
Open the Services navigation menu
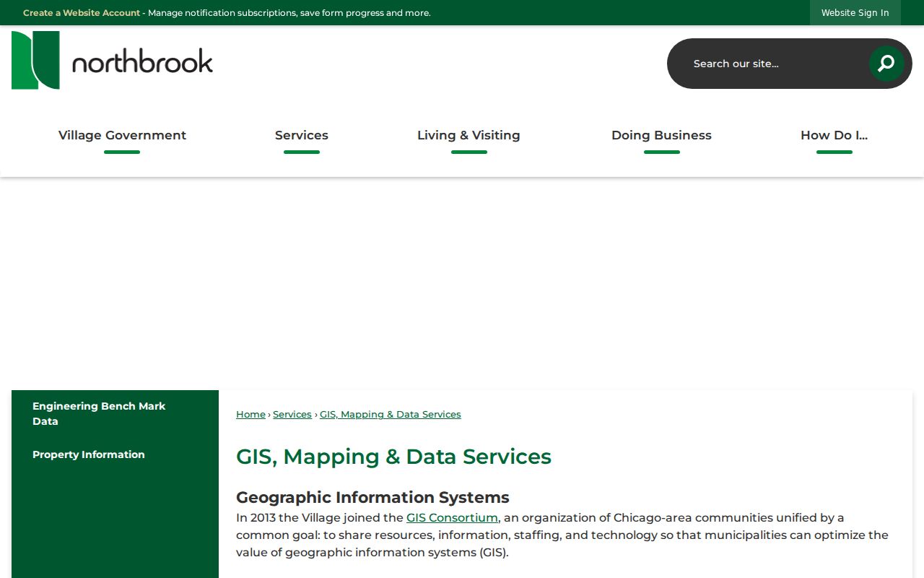(x=302, y=135)
